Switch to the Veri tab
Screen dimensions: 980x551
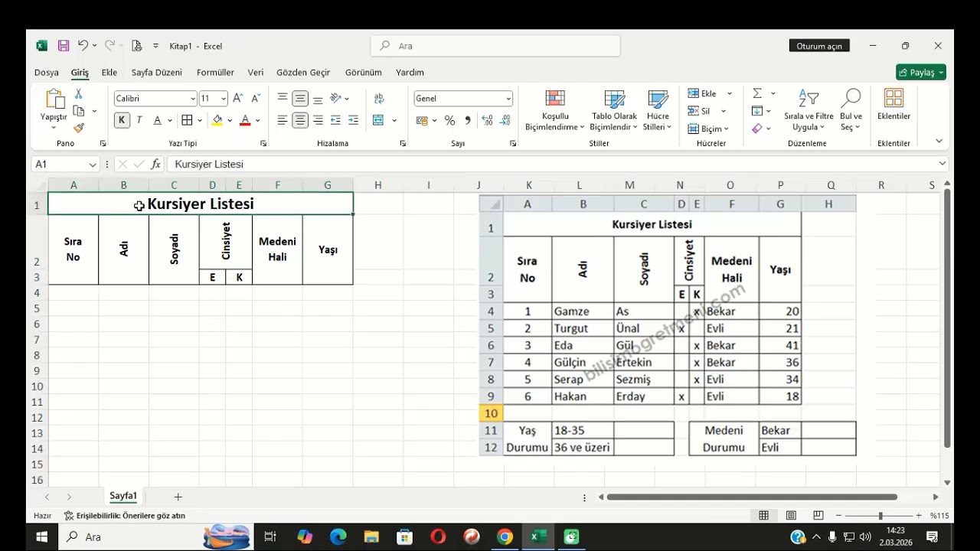click(256, 73)
